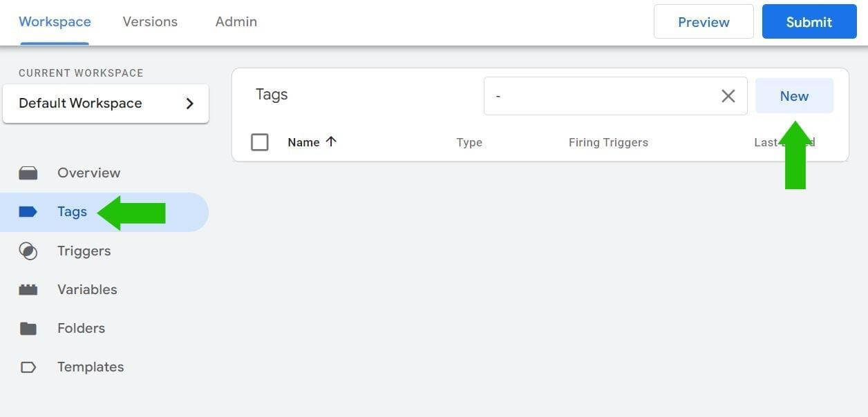This screenshot has height=417, width=868.
Task: Click the sort arrow next to Name
Action: (331, 142)
